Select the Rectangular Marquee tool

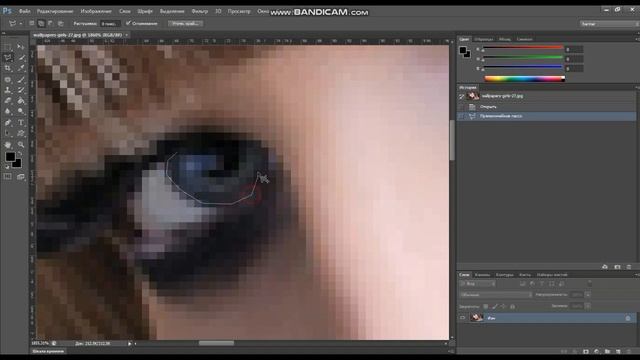7,47
